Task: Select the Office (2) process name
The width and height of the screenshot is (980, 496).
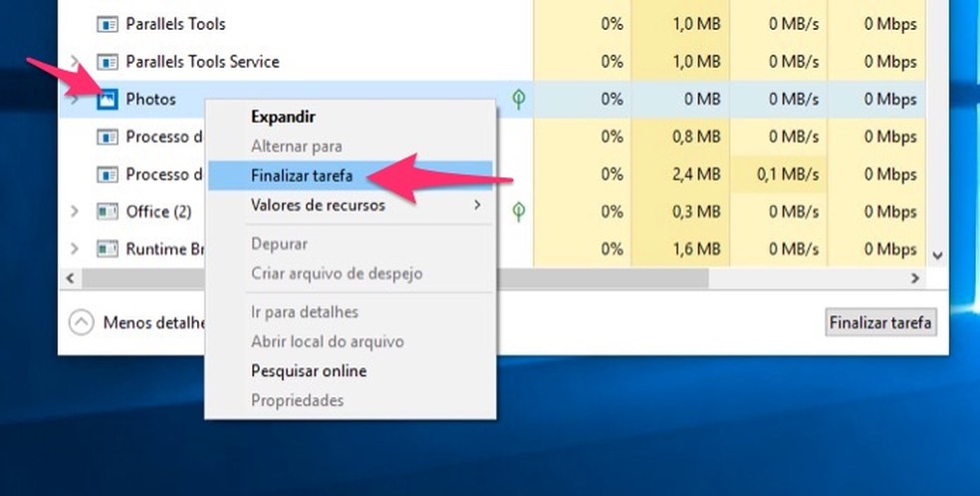Action: tap(158, 212)
